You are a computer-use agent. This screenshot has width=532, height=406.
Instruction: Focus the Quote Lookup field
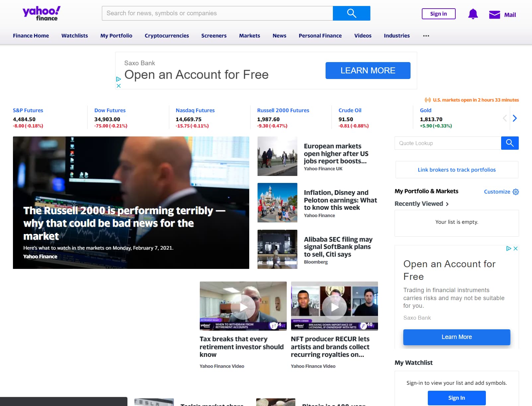coord(448,143)
